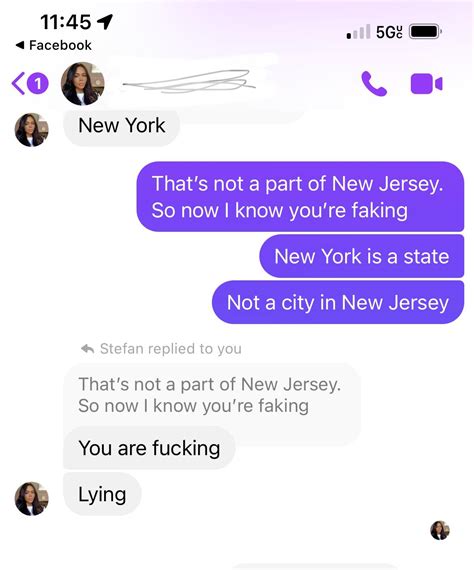Select the 'New York is a state' bubble
474x570 pixels.
[362, 256]
